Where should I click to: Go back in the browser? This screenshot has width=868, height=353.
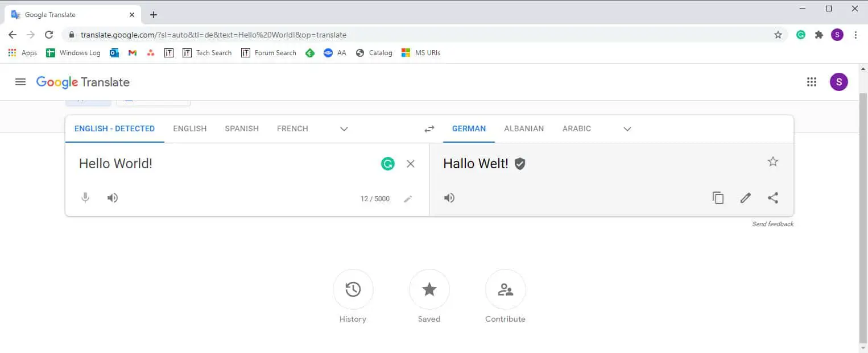tap(13, 35)
